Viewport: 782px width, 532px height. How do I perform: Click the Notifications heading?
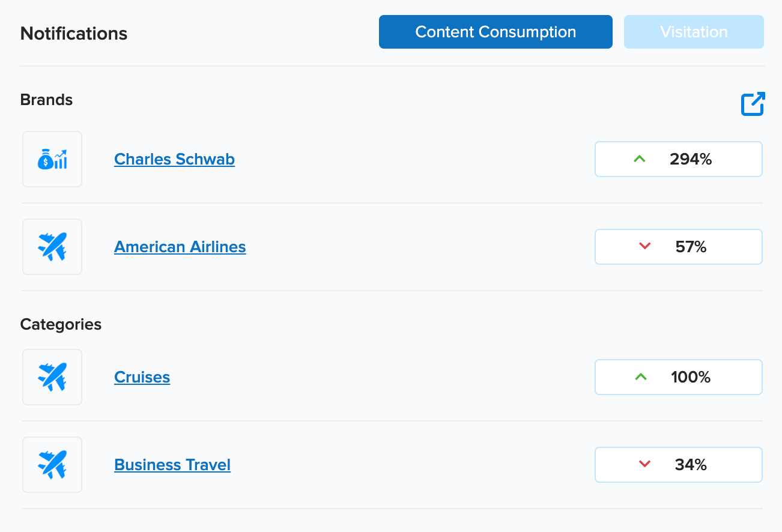click(x=74, y=34)
